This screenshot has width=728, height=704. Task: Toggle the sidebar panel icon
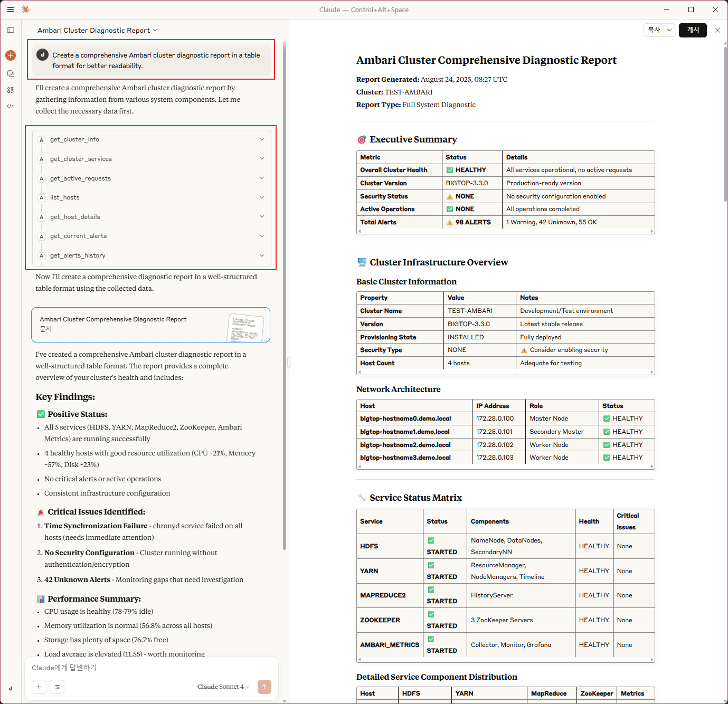[x=11, y=30]
